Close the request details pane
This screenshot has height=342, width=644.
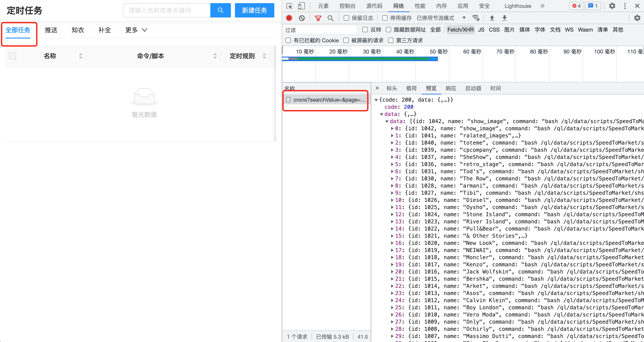point(377,88)
